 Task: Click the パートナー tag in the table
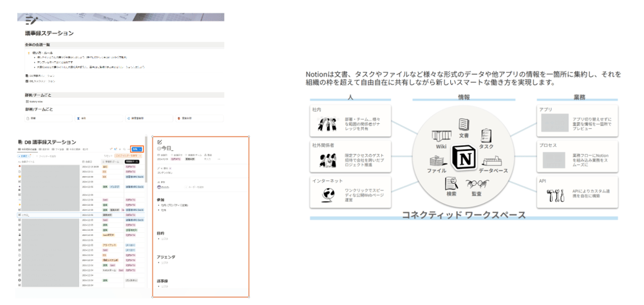pos(131,280)
